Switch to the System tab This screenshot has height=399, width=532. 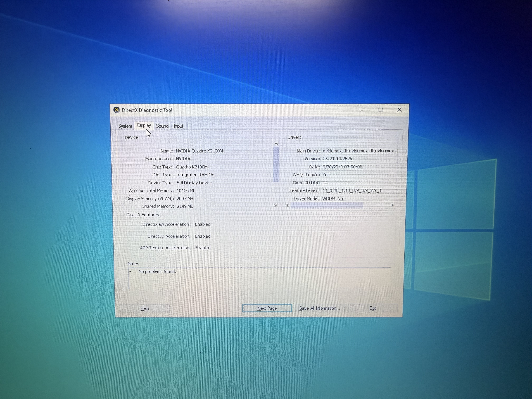coord(125,126)
